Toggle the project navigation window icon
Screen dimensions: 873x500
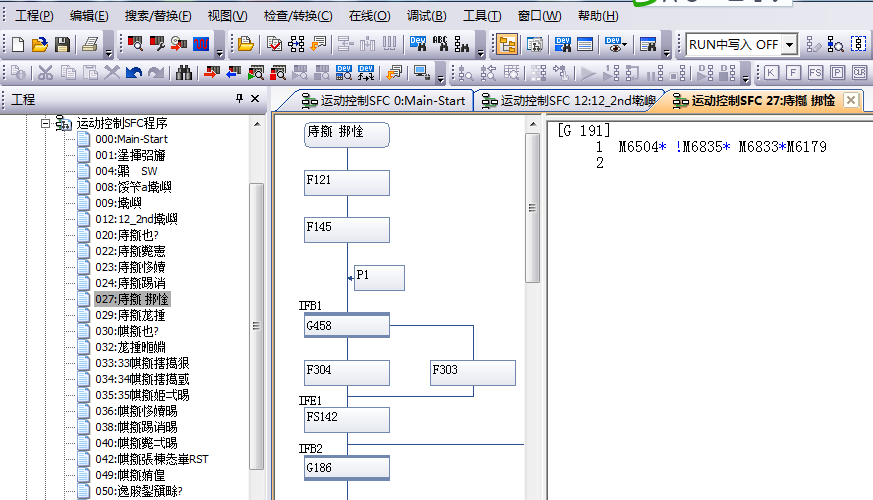tap(508, 45)
